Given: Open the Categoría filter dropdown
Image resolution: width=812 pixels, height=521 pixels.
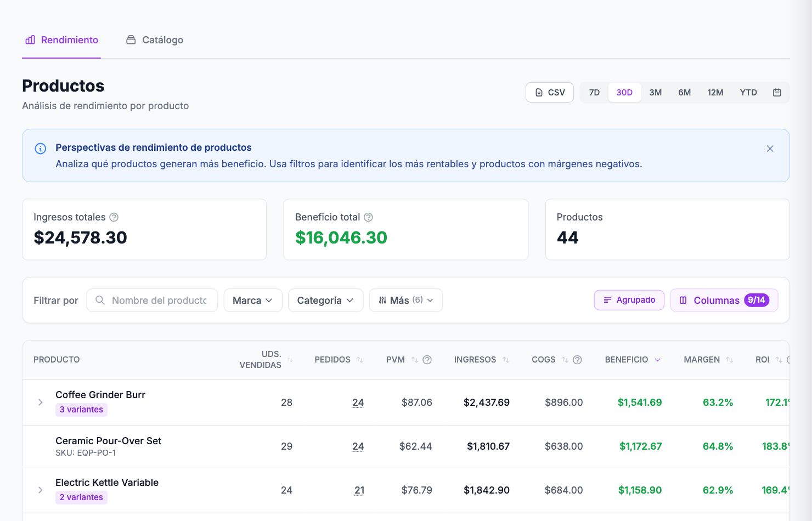Looking at the screenshot, I should pos(325,300).
